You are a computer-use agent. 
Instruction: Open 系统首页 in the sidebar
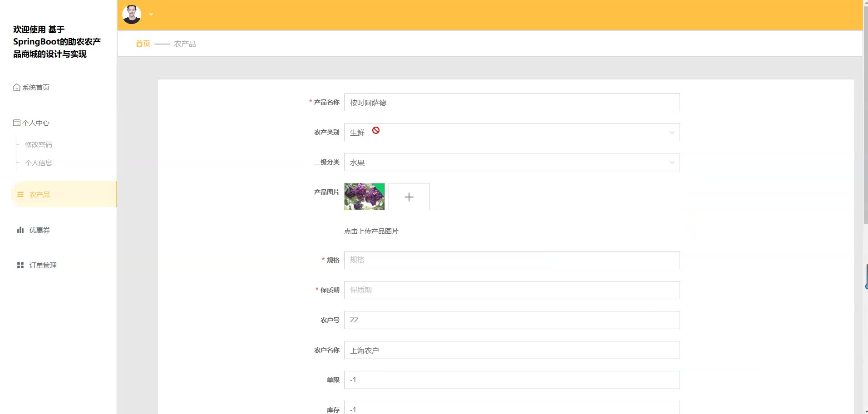(x=36, y=87)
